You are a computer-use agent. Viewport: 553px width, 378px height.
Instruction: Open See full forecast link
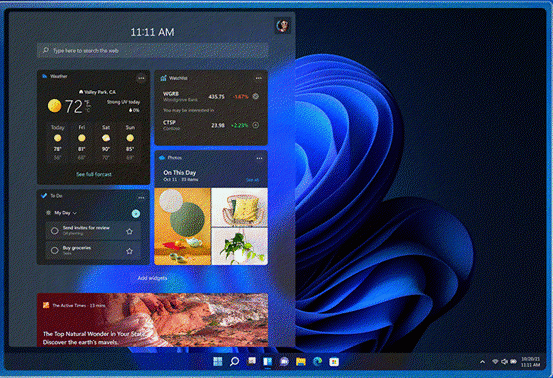[94, 174]
